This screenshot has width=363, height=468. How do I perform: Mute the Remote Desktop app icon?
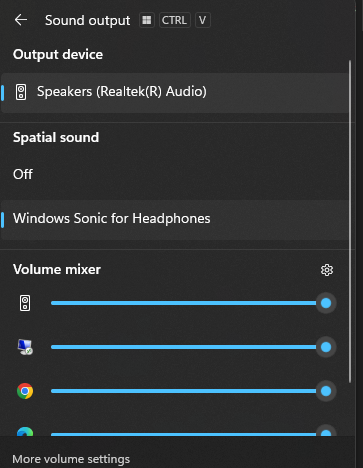tap(25, 347)
